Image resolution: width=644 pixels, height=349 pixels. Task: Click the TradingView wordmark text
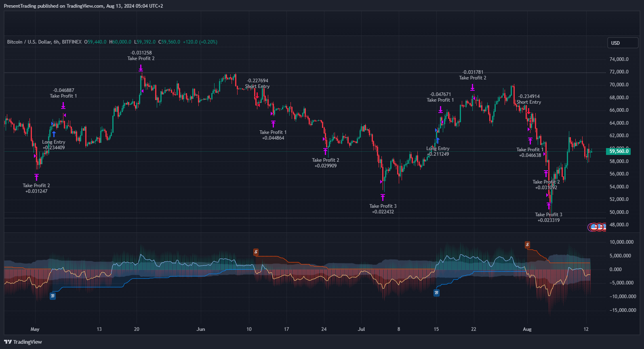coord(27,342)
